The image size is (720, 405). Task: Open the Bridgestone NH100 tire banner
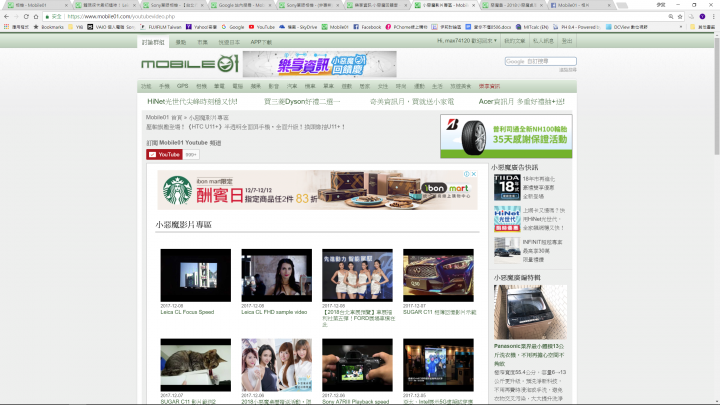coord(506,136)
